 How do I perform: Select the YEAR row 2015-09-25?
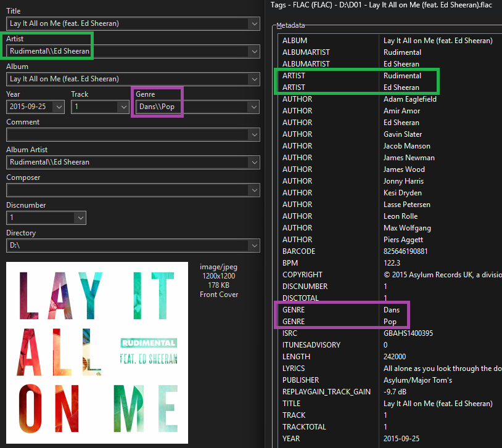pos(390,439)
